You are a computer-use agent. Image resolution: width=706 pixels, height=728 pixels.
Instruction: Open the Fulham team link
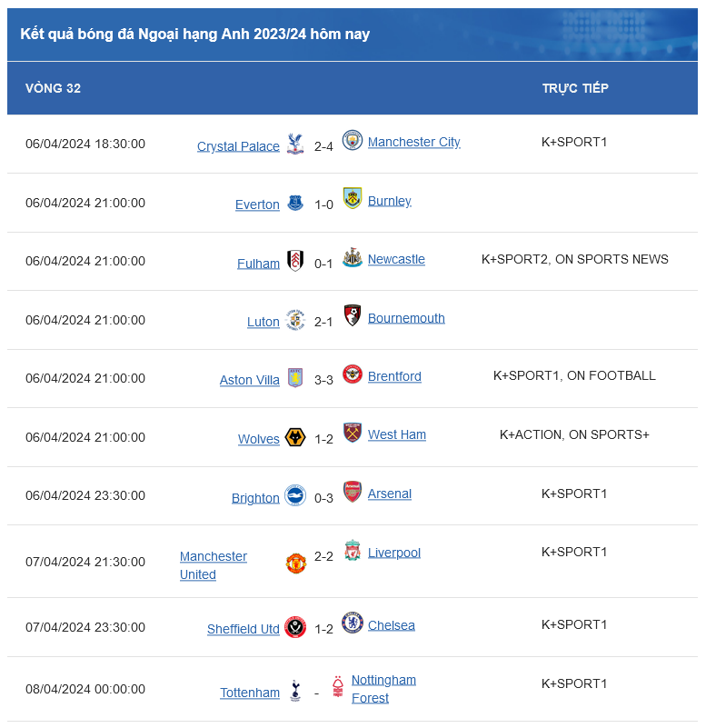pos(258,263)
